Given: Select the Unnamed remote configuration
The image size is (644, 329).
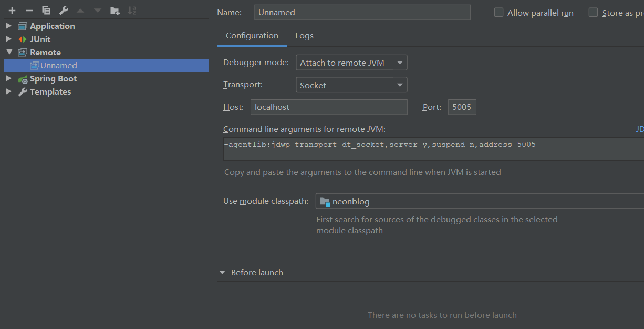Looking at the screenshot, I should coord(58,66).
